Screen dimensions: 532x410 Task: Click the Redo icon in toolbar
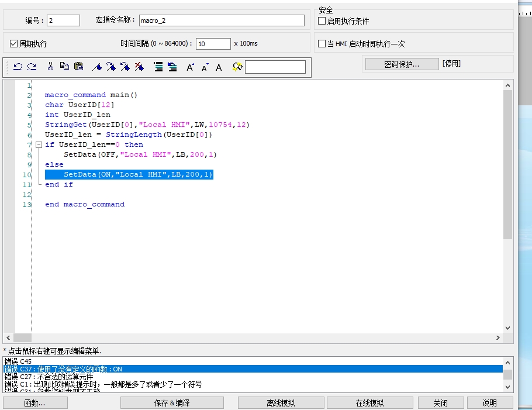32,67
